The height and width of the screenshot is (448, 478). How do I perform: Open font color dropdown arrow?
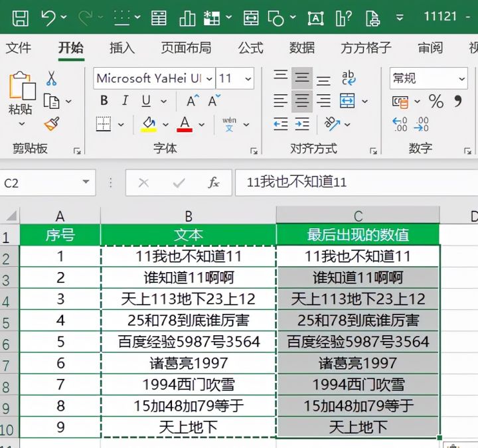(202, 124)
